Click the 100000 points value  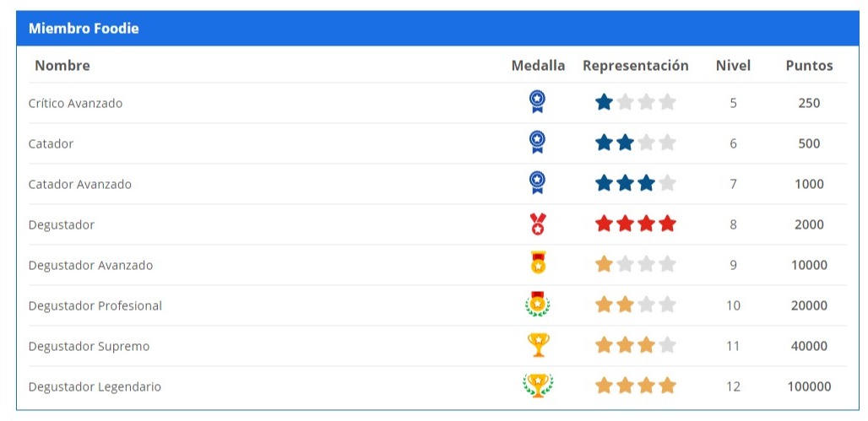(x=809, y=386)
